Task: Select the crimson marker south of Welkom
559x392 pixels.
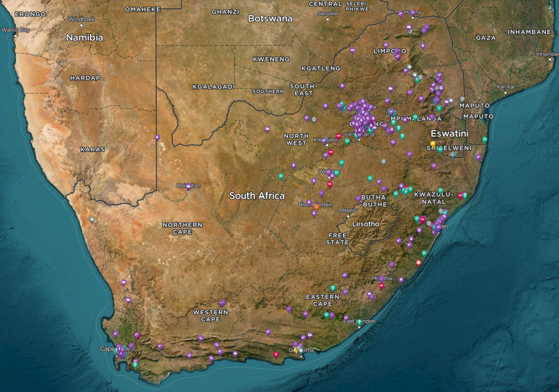Action: click(x=330, y=184)
